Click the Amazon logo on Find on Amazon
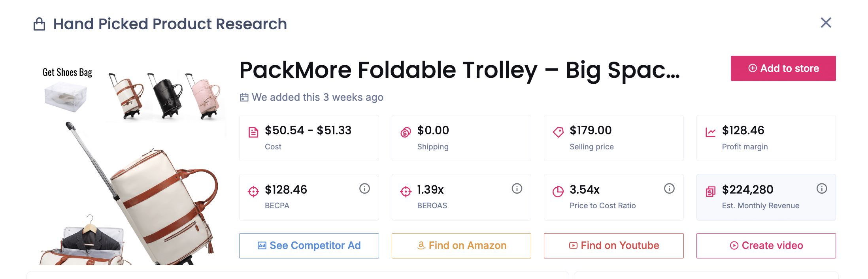868x279 pixels. click(421, 245)
